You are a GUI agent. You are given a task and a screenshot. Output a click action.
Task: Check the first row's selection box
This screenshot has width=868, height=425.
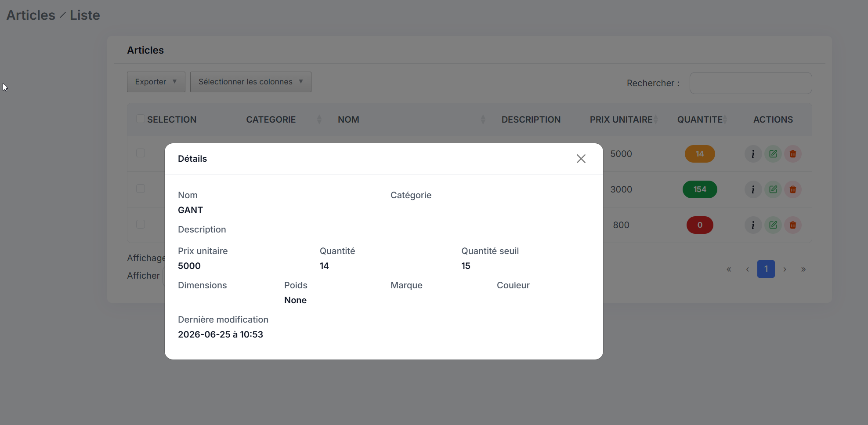[x=141, y=153]
